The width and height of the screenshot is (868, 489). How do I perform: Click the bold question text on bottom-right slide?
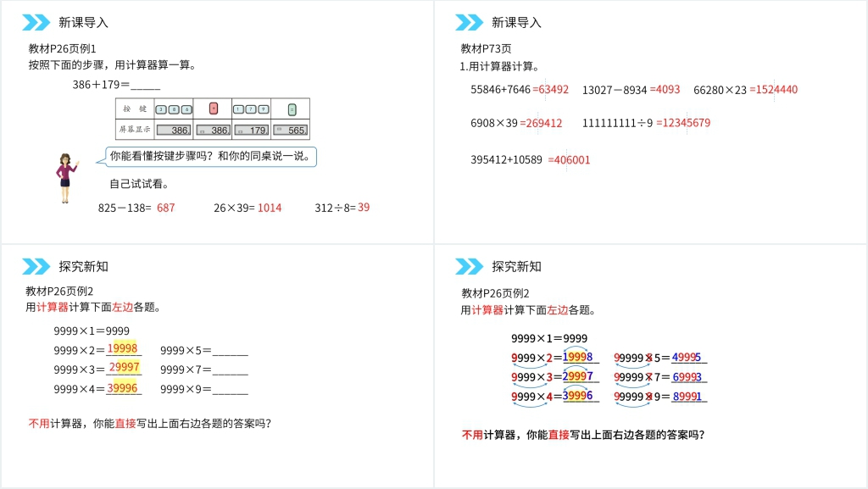582,435
